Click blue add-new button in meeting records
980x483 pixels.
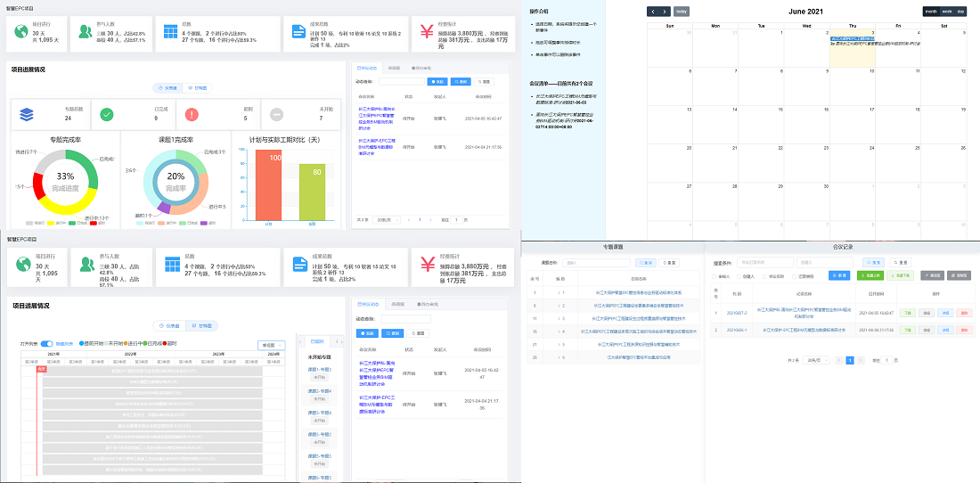tap(838, 275)
